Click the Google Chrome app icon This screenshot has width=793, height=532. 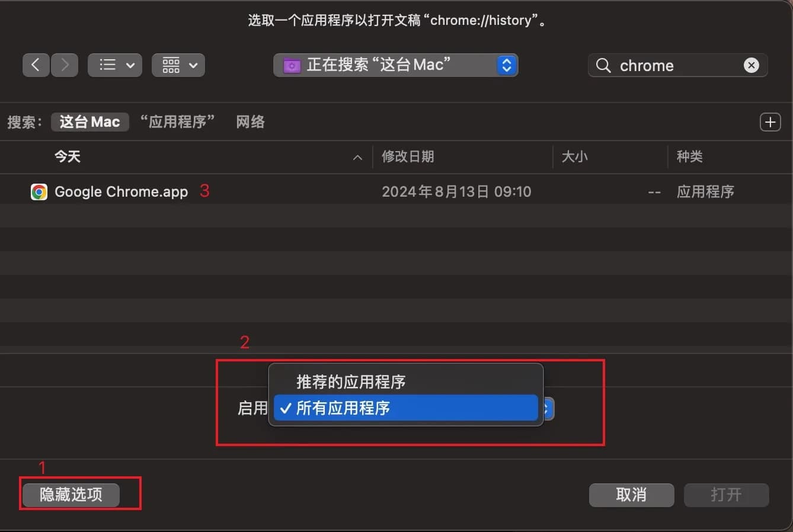[39, 191]
